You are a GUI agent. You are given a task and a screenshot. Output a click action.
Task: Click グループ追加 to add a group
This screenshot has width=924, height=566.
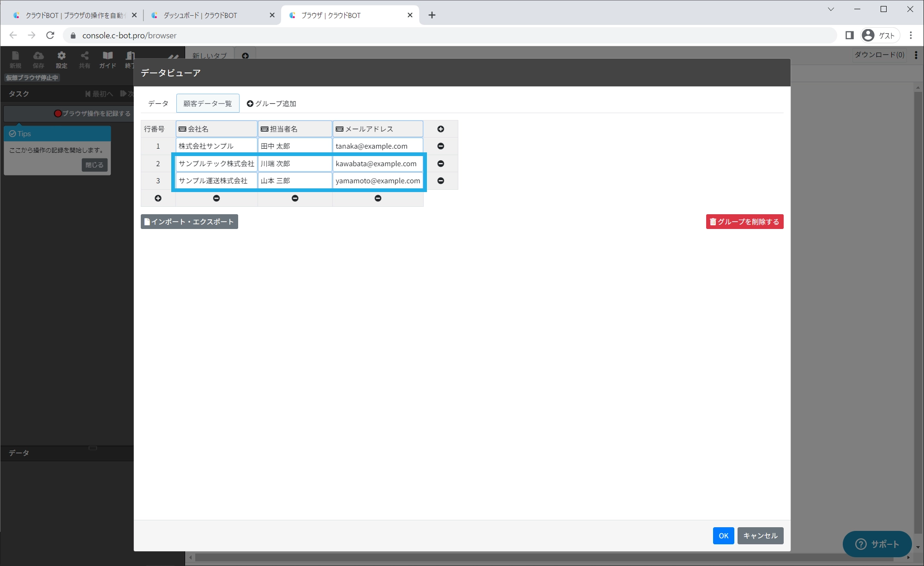(x=271, y=103)
